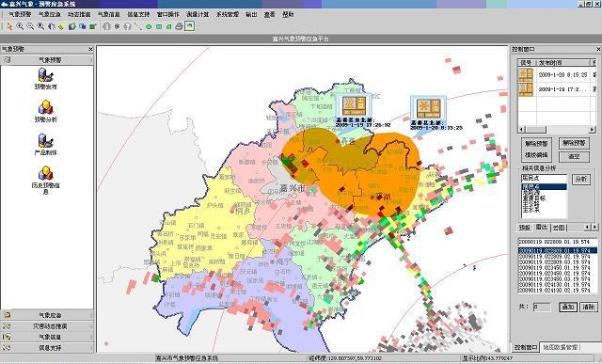Select the 2009-1-20 8:15:25 warning row
This screenshot has width=602, height=364.
click(x=557, y=74)
